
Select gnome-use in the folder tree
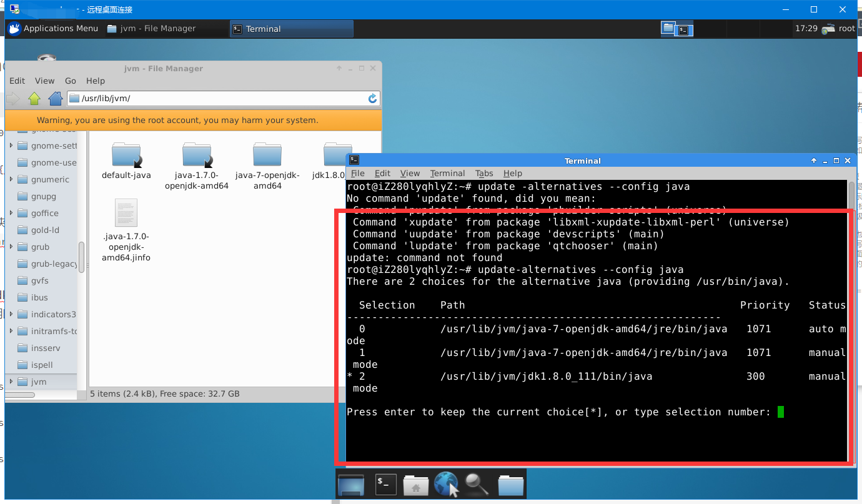point(47,162)
